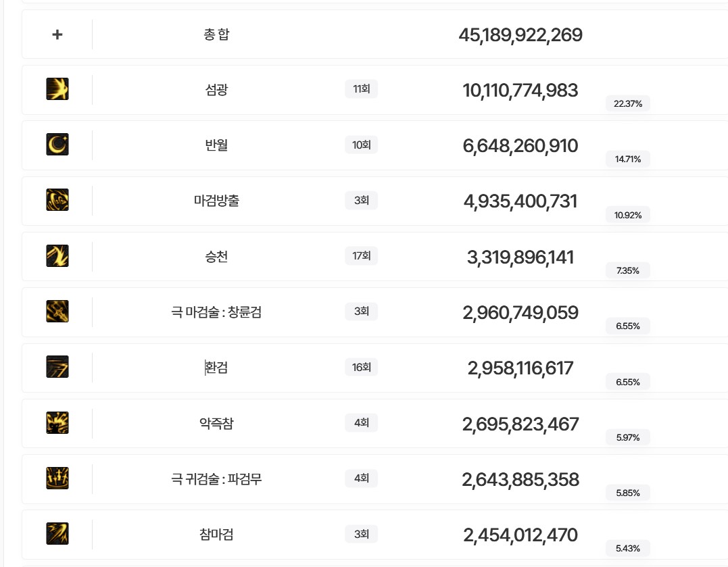Viewport: 728px width, 567px height.
Task: Click the 악즉참 skill icon
Action: [x=57, y=423]
